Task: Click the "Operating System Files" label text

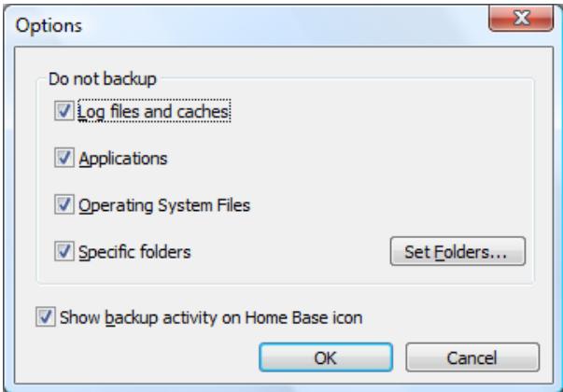Action: click(x=164, y=205)
